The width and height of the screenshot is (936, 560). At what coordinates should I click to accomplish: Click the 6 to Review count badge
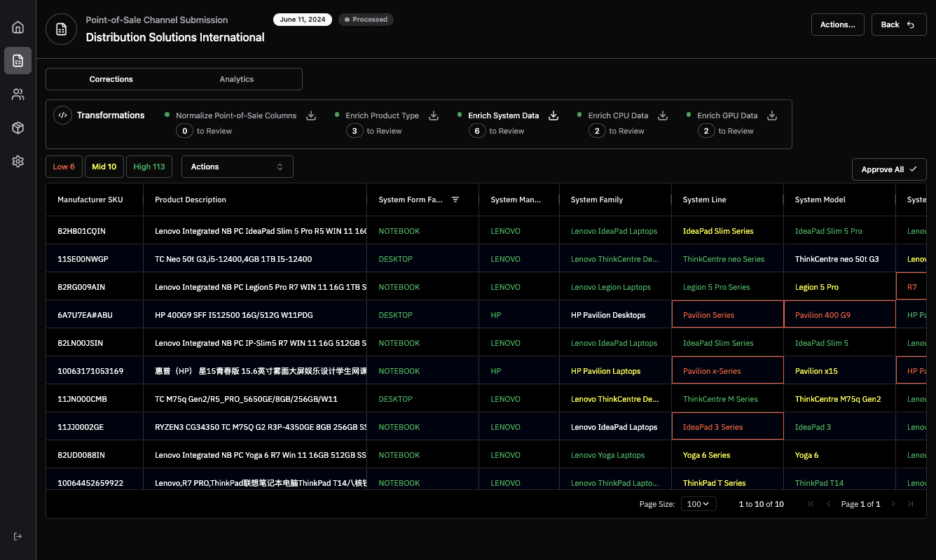tap(477, 131)
